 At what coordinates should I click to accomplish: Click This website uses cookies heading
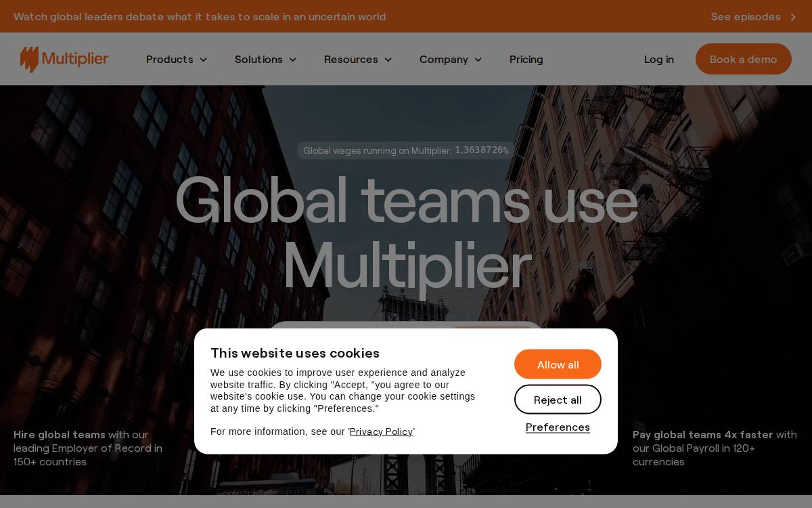coord(295,353)
